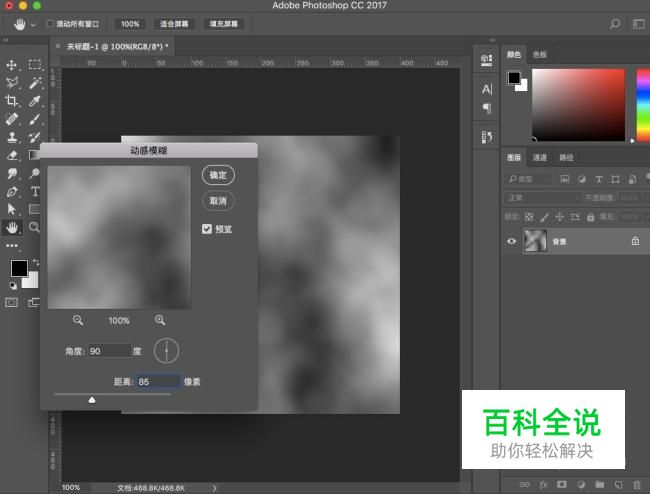Select the Rectangular Marquee tool
This screenshot has width=650, height=494.
click(35, 64)
